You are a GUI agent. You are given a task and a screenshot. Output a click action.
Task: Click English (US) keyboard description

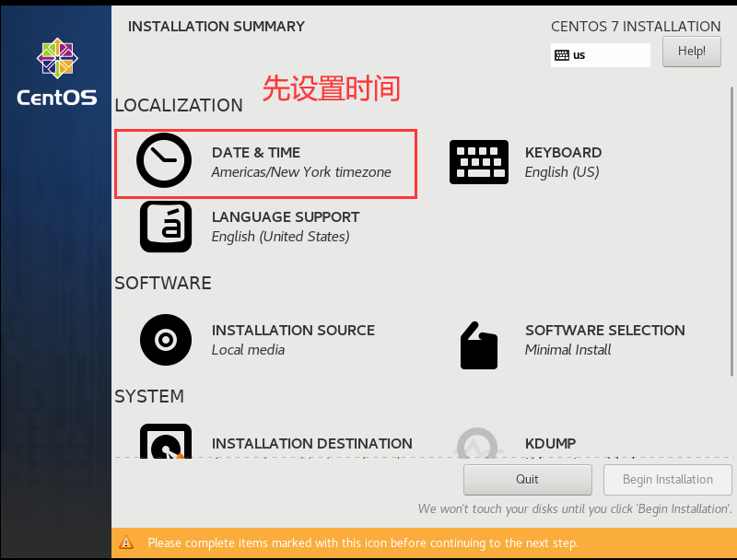pos(562,172)
